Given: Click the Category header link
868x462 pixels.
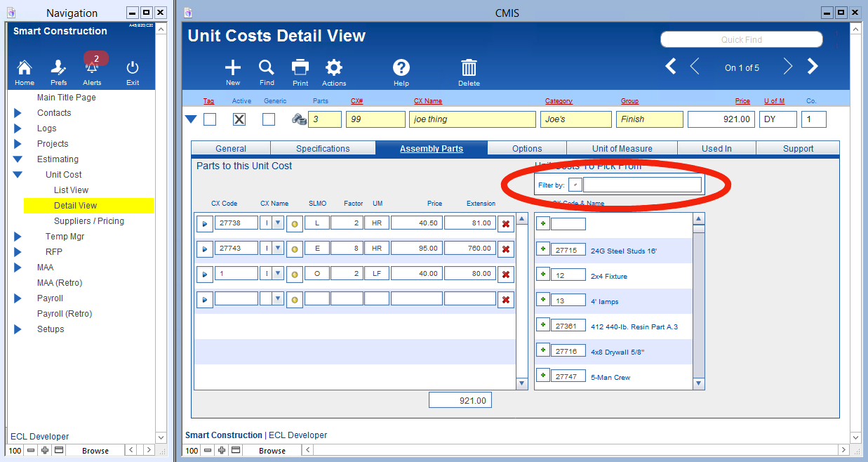Looking at the screenshot, I should click(x=559, y=101).
